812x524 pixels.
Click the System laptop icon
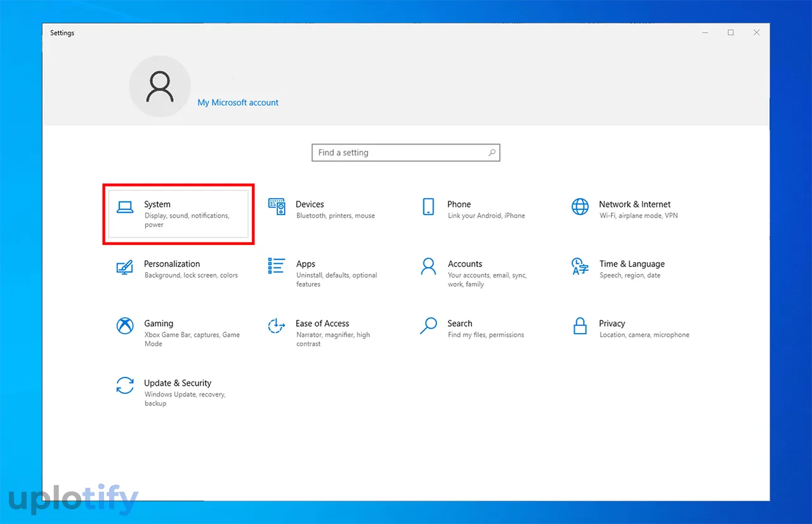click(x=125, y=206)
